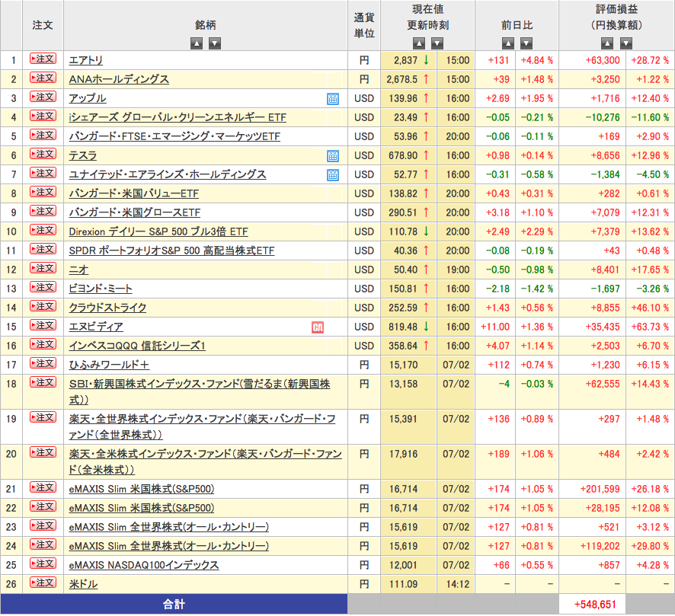This screenshot has height=616, width=675.
Task: Open バンガード・米国バリューETF link
Action: (134, 193)
